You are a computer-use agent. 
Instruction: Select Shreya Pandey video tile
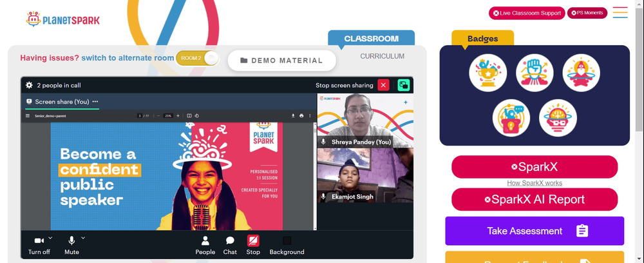coord(365,121)
